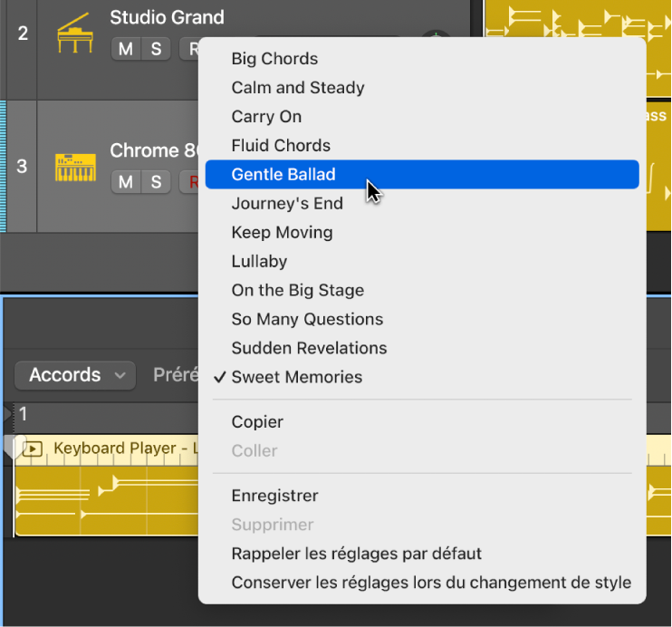
Task: Click the play icon on Keyboard Player region
Action: click(x=34, y=449)
